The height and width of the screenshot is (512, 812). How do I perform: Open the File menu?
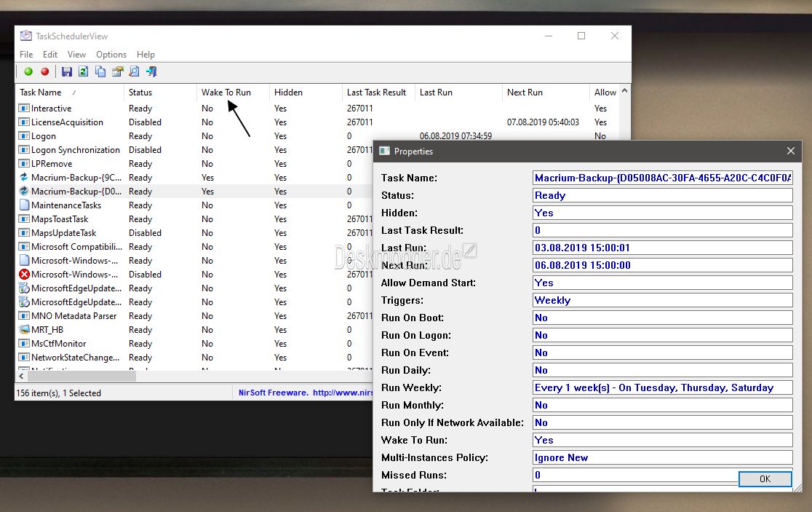click(26, 55)
